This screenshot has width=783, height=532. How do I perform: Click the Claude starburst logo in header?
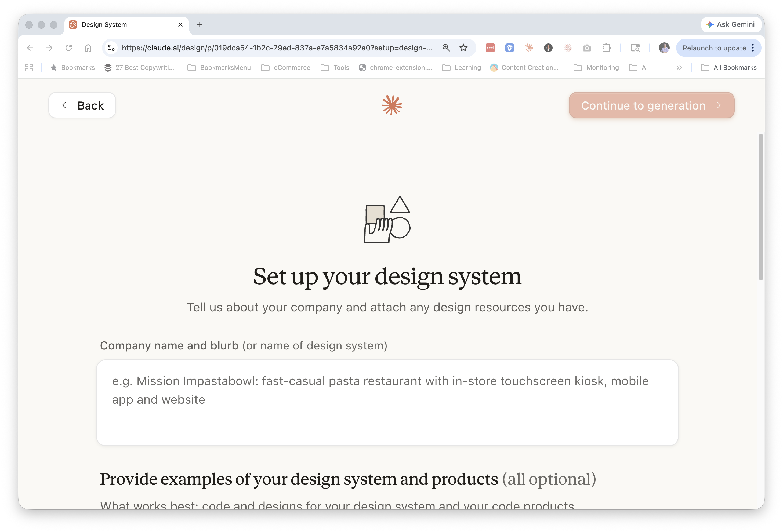click(x=392, y=105)
